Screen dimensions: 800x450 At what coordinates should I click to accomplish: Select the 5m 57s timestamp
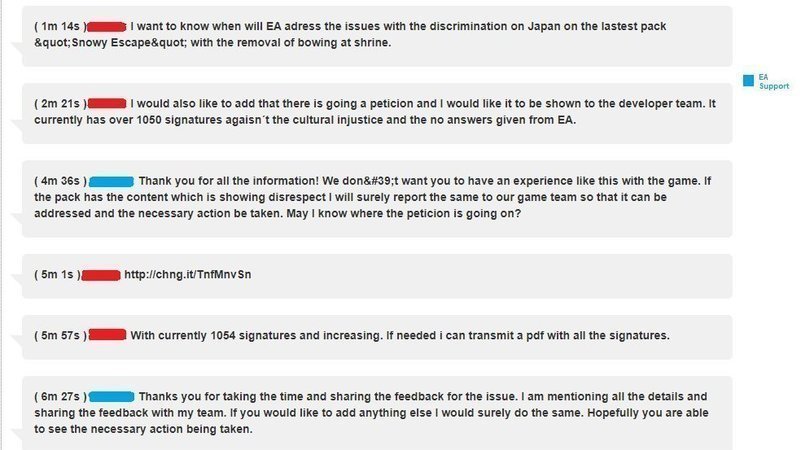coord(59,334)
